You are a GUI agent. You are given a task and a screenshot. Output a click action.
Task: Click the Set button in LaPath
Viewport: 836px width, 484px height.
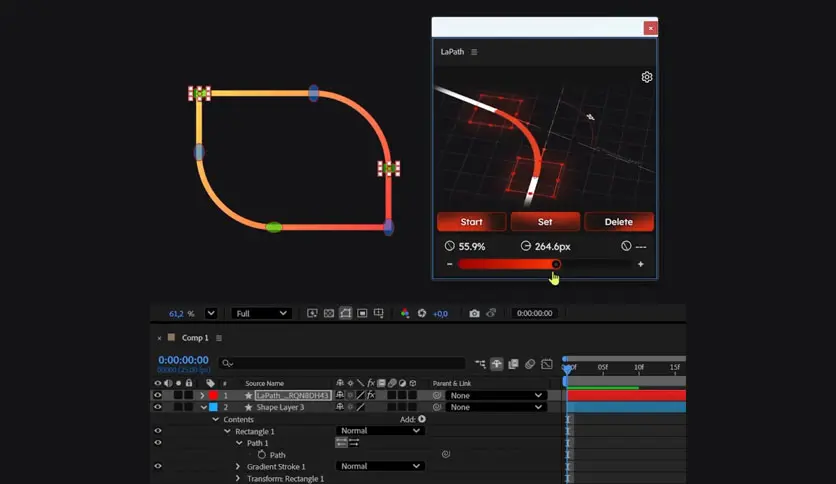545,222
